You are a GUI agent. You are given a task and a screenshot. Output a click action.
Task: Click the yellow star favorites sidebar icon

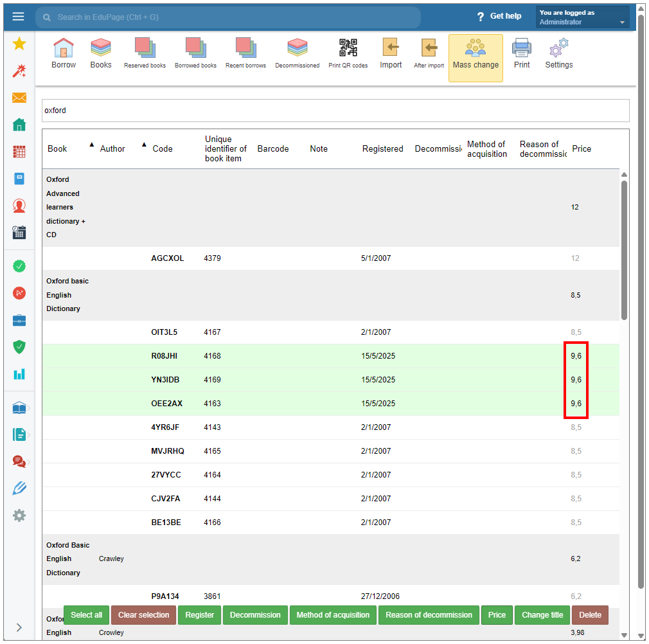(19, 44)
